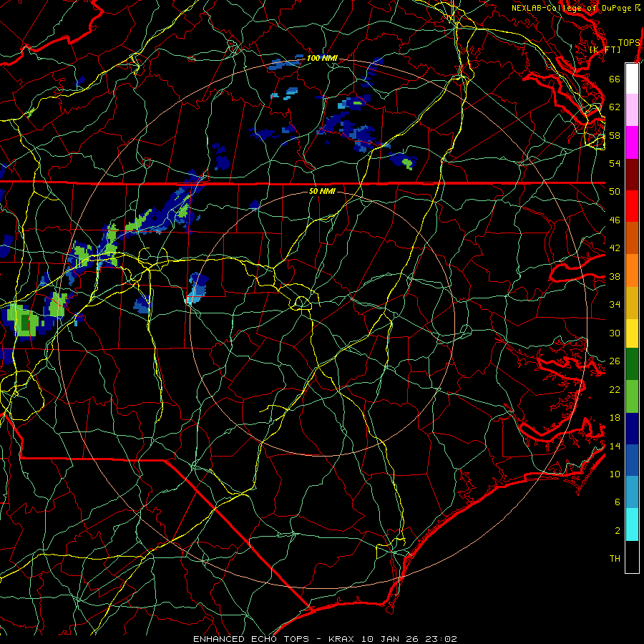Click the "34" legend value
Viewport: 644px width, 644px height.
pyautogui.click(x=615, y=305)
